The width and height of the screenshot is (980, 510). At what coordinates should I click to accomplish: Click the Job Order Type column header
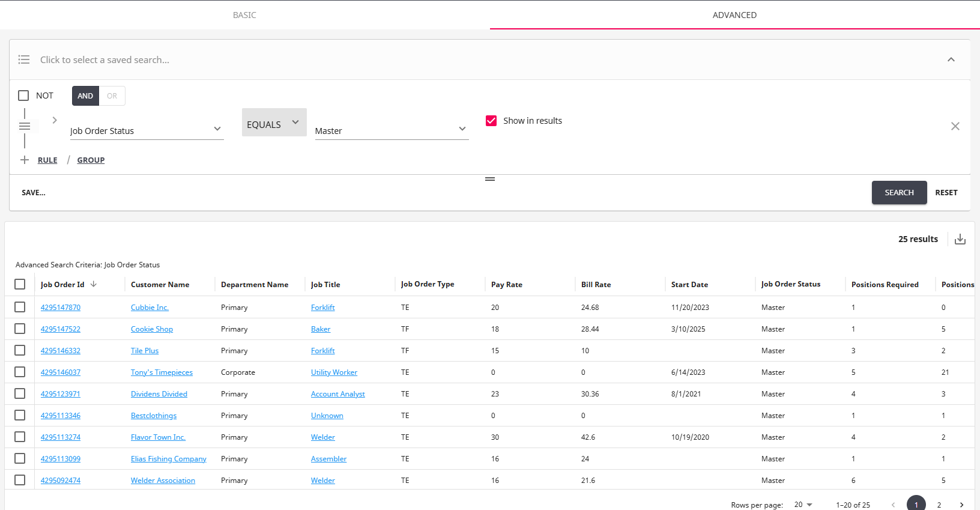click(x=428, y=284)
